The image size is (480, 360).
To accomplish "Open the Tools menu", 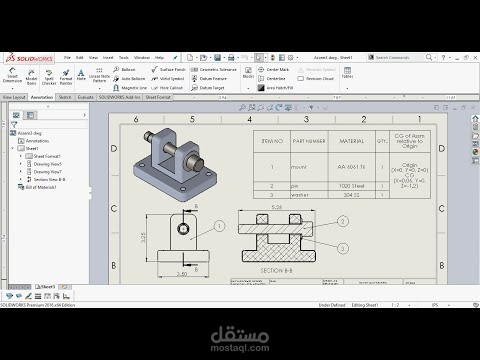I will pyautogui.click(x=124, y=58).
